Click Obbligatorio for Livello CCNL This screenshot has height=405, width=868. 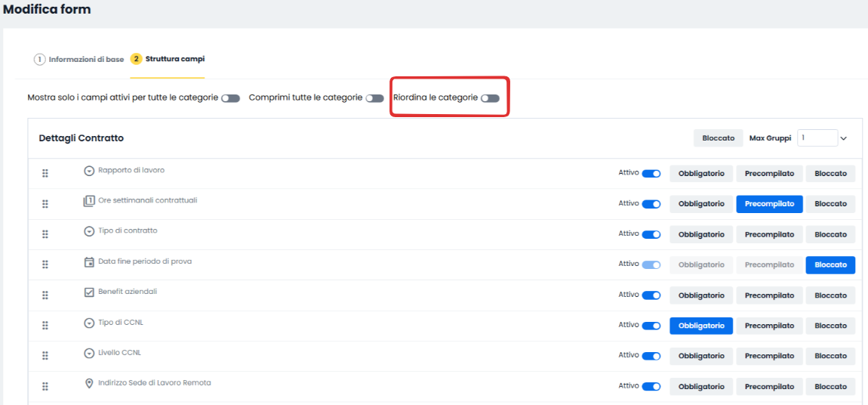coord(701,356)
